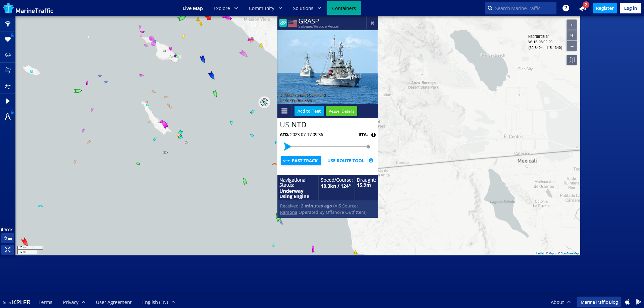Click the zoom level 9 indicator
Image resolution: width=644 pixels, height=308 pixels.
tap(572, 36)
